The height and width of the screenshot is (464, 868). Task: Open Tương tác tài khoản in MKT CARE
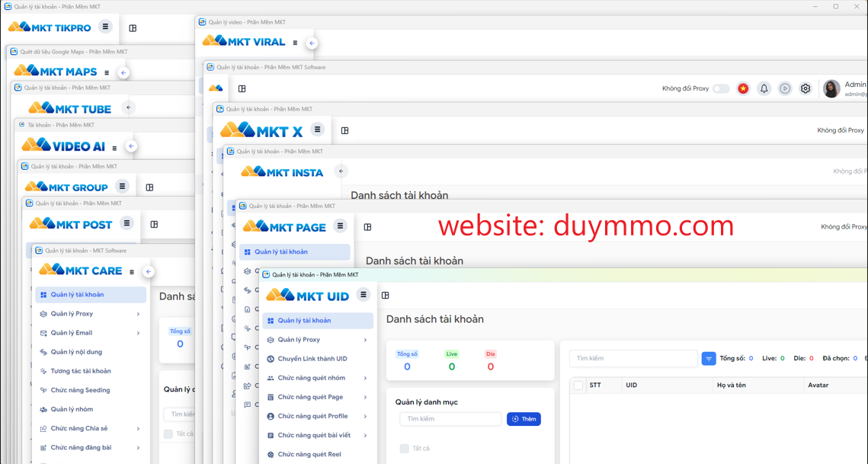91,371
